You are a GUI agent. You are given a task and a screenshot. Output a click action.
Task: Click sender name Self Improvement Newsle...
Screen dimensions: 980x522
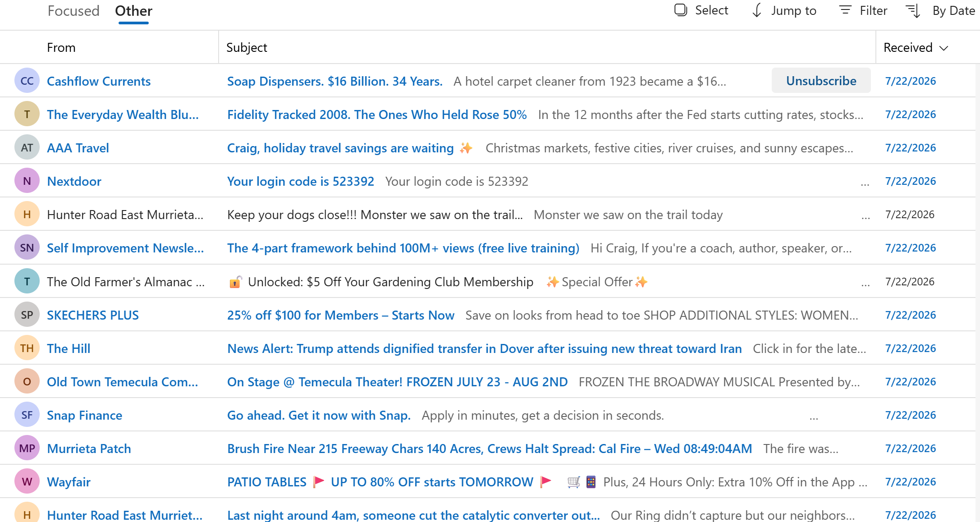(125, 248)
